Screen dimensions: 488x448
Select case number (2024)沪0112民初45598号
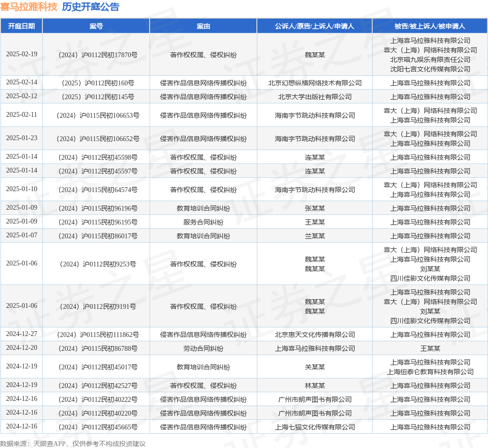(x=98, y=158)
